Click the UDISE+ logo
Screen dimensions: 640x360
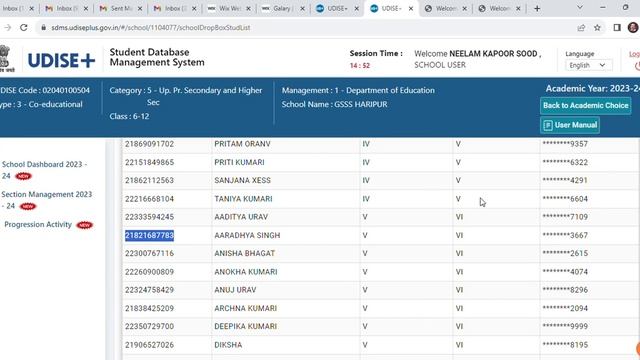tap(61, 60)
